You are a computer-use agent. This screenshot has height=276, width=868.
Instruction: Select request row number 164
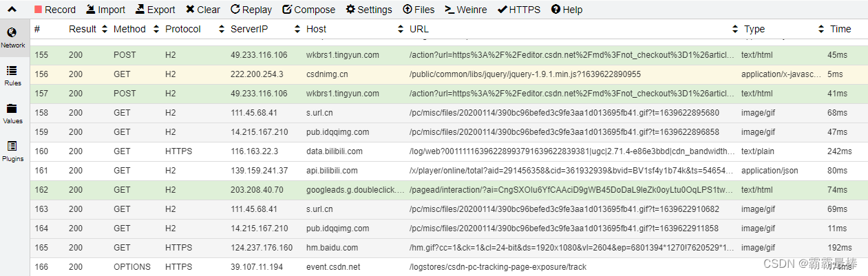click(449, 229)
